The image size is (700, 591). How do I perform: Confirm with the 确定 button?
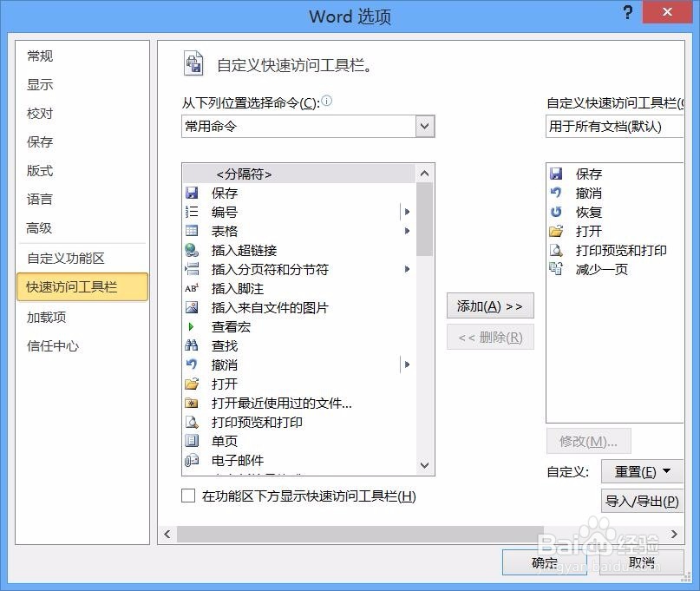pos(544,562)
